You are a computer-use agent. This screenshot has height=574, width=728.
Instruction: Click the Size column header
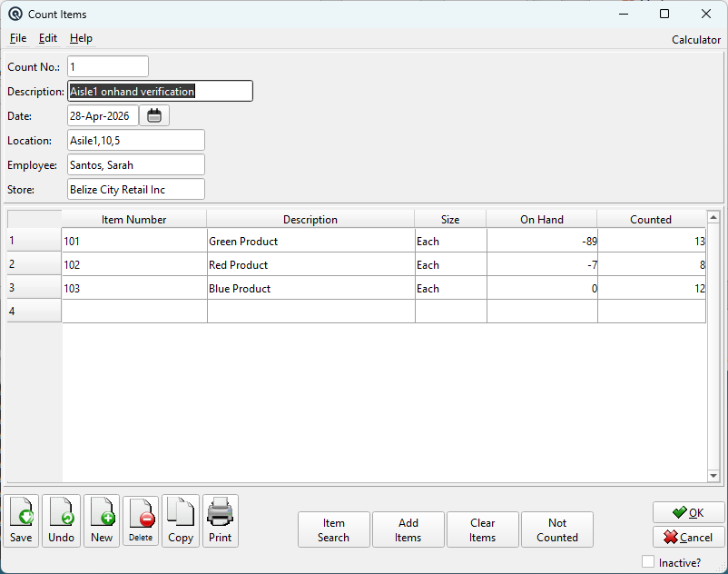[450, 219]
